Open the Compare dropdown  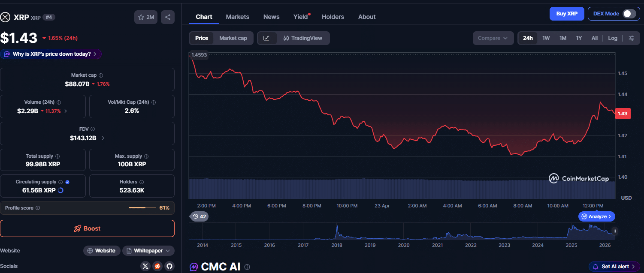click(x=493, y=38)
